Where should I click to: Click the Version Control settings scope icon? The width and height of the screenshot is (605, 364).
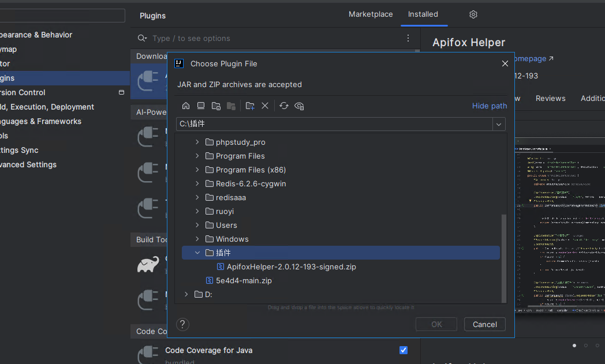122,92
